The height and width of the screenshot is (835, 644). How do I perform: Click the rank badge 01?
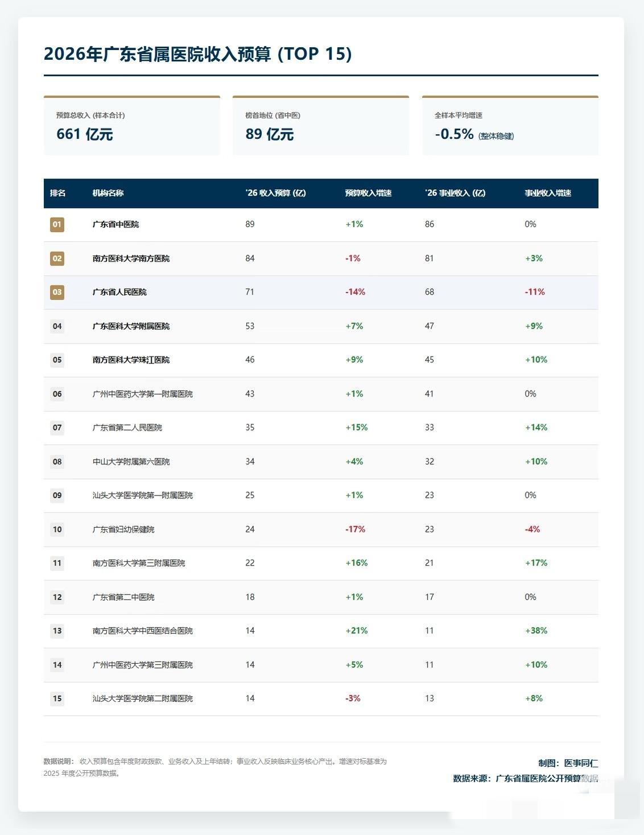click(57, 224)
